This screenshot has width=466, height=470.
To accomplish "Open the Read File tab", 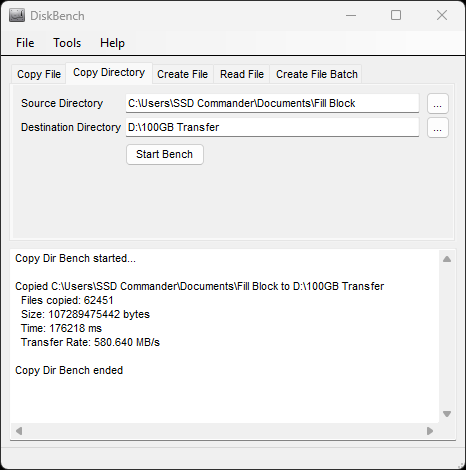I will pyautogui.click(x=242, y=74).
